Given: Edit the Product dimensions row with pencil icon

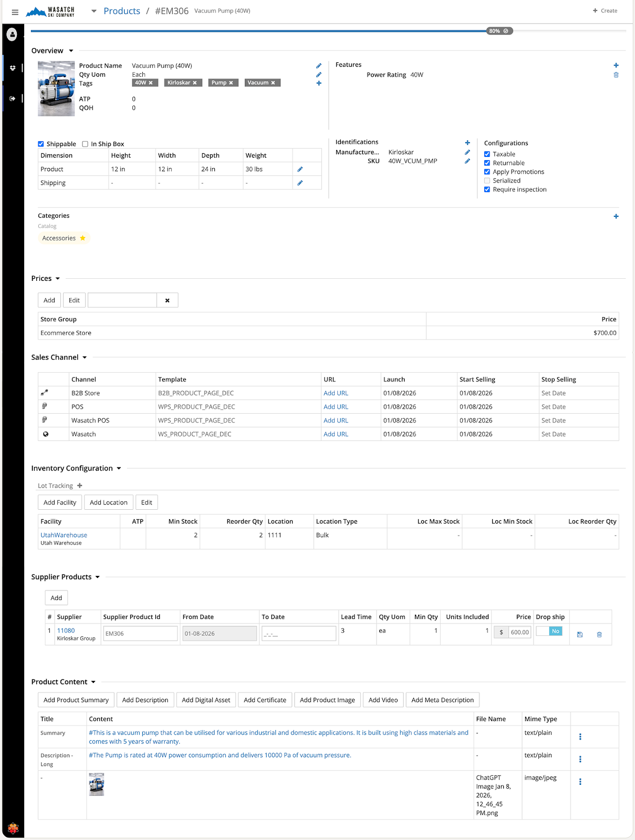Looking at the screenshot, I should click(300, 170).
